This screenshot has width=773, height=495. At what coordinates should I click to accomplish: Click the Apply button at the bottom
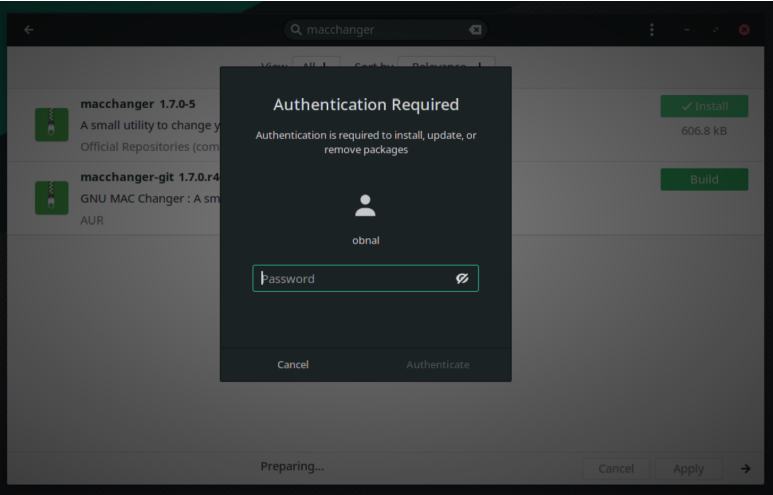point(688,468)
